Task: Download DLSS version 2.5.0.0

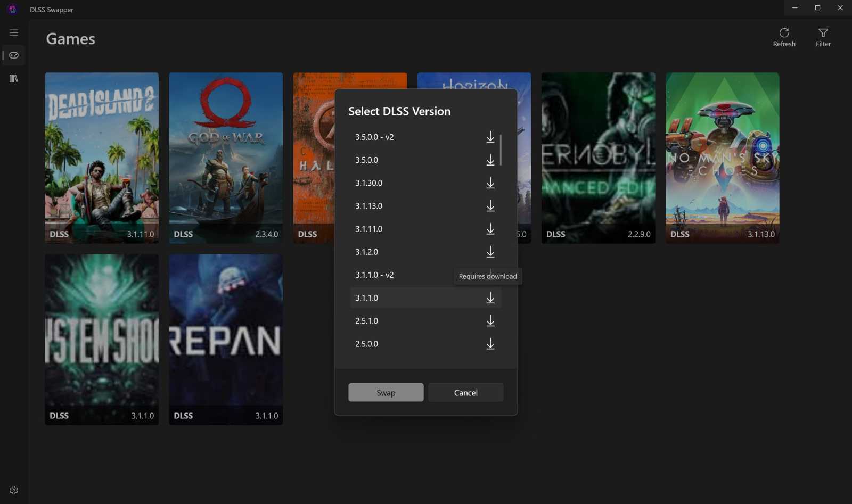Action: tap(490, 344)
